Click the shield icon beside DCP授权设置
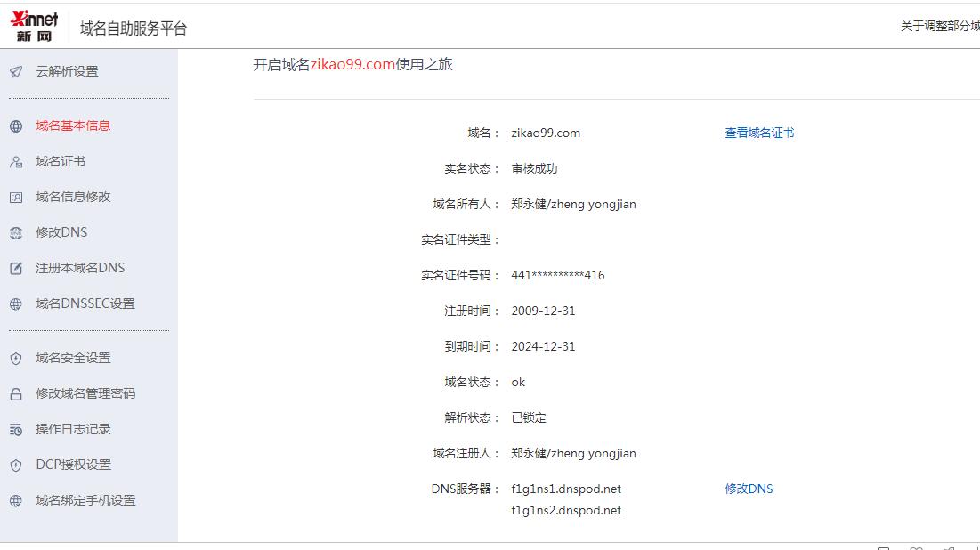Image resolution: width=980 pixels, height=550 pixels. (x=16, y=465)
